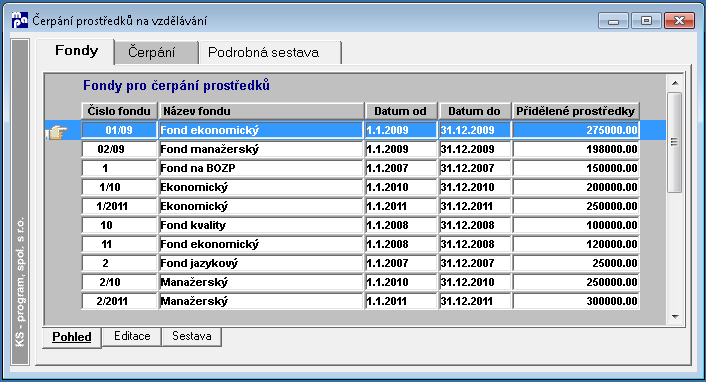Select the Fond jazykový name cell
Image resolution: width=706 pixels, height=382 pixels.
point(261,263)
